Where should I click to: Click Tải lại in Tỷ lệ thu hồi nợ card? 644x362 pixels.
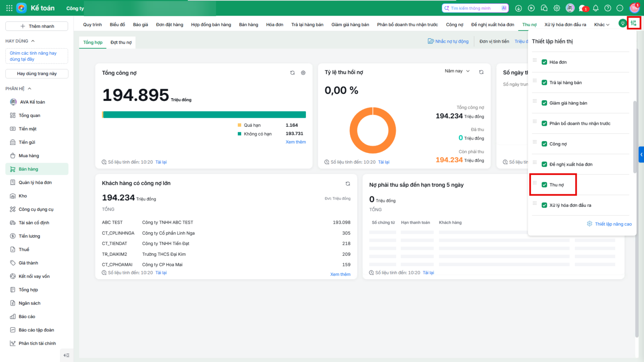[384, 162]
